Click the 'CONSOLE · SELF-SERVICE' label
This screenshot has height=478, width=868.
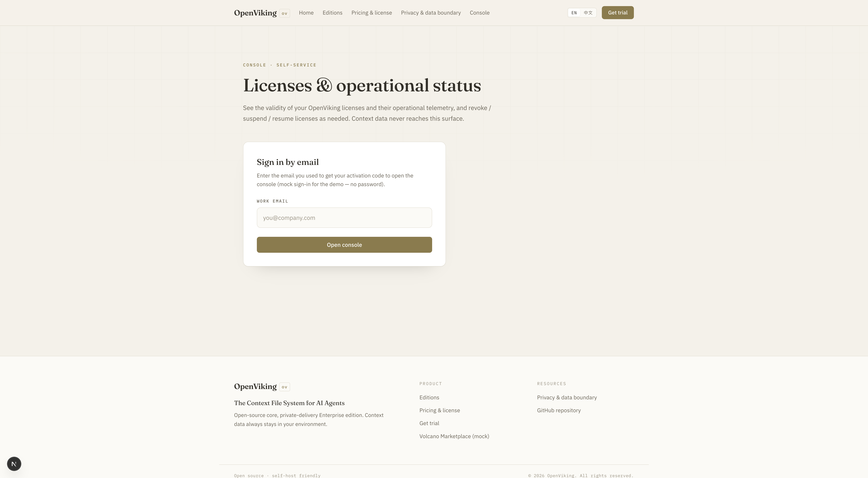click(280, 65)
